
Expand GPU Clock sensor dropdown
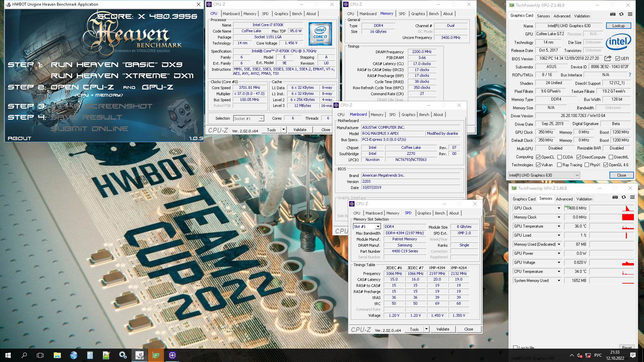coord(559,208)
